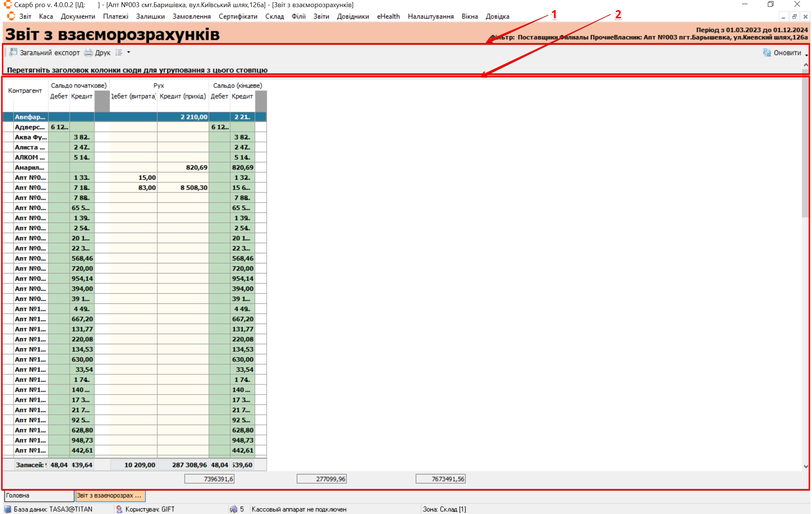Open the eHealth menu

tap(388, 16)
